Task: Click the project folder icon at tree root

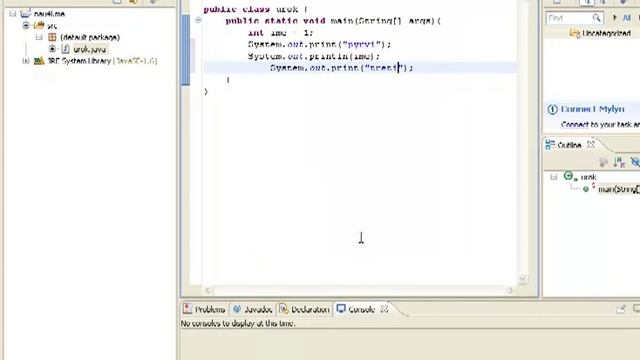Action: click(26, 13)
